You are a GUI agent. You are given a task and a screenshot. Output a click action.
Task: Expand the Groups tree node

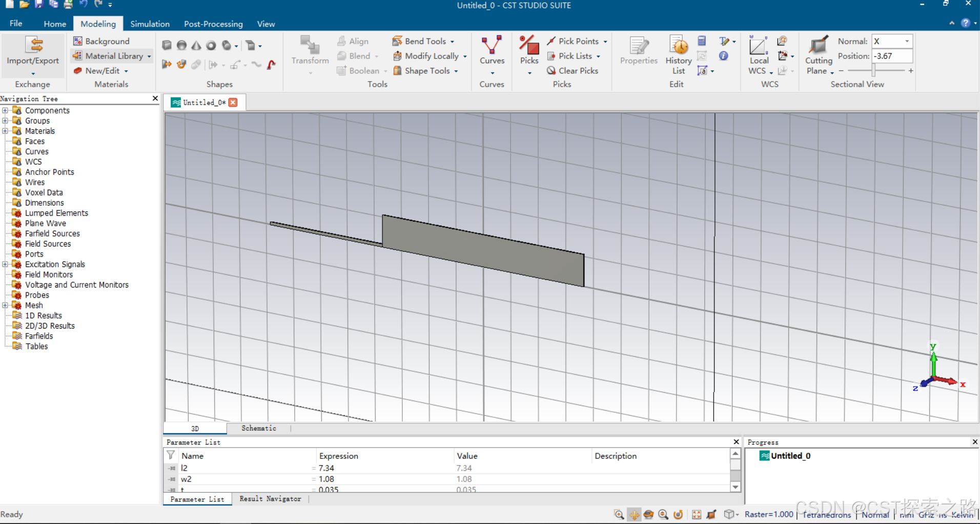click(x=5, y=120)
